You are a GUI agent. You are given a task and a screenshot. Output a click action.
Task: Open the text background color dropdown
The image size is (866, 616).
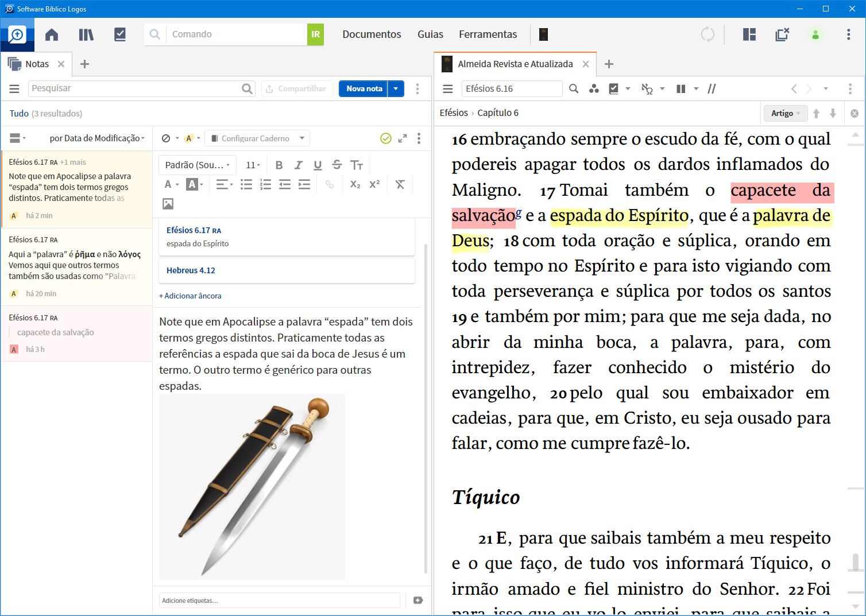195,184
